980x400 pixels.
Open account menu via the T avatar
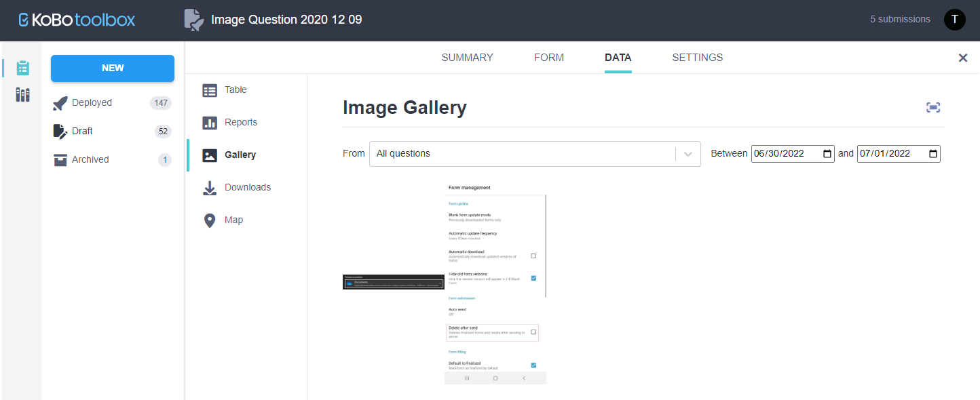click(x=954, y=19)
